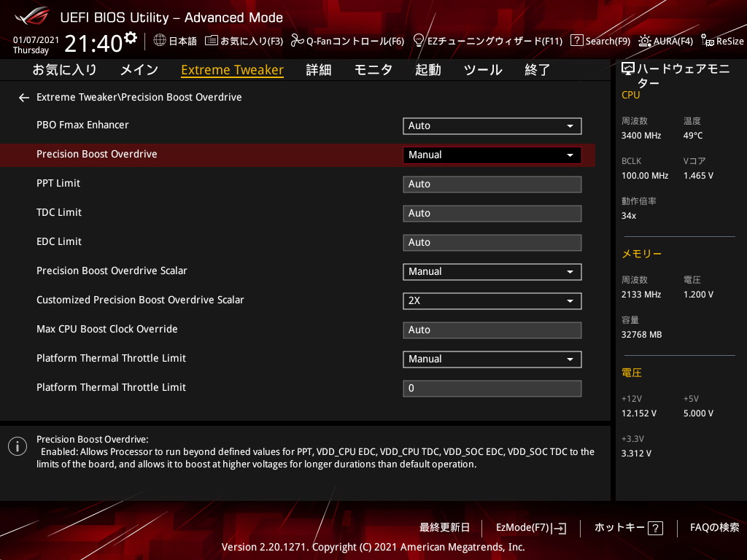The width and height of the screenshot is (747, 560).
Task: Click +5V reading 5.000 V
Action: pyautogui.click(x=698, y=413)
